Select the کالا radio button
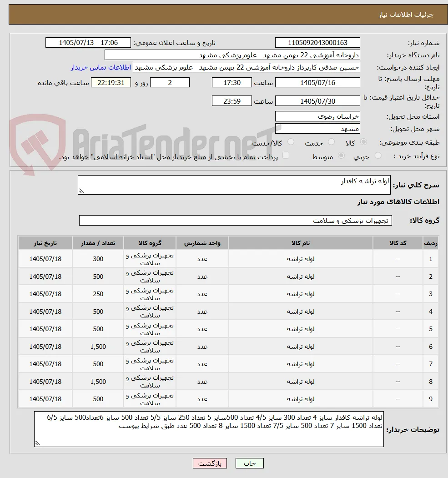This screenshot has width=448, height=478. point(363,142)
